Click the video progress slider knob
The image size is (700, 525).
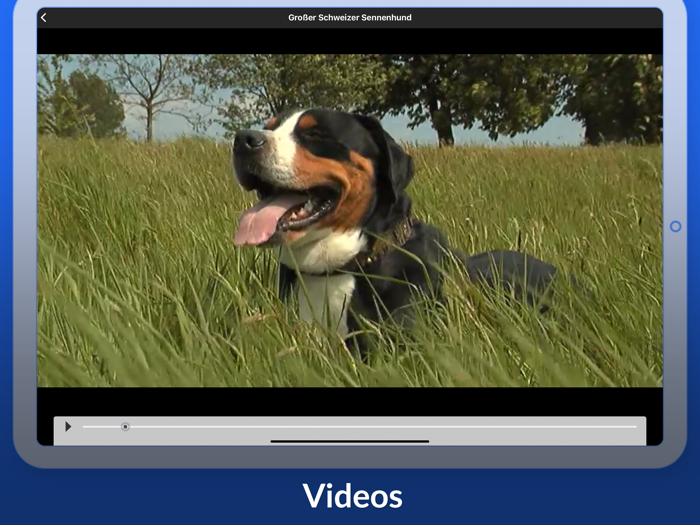point(125,427)
